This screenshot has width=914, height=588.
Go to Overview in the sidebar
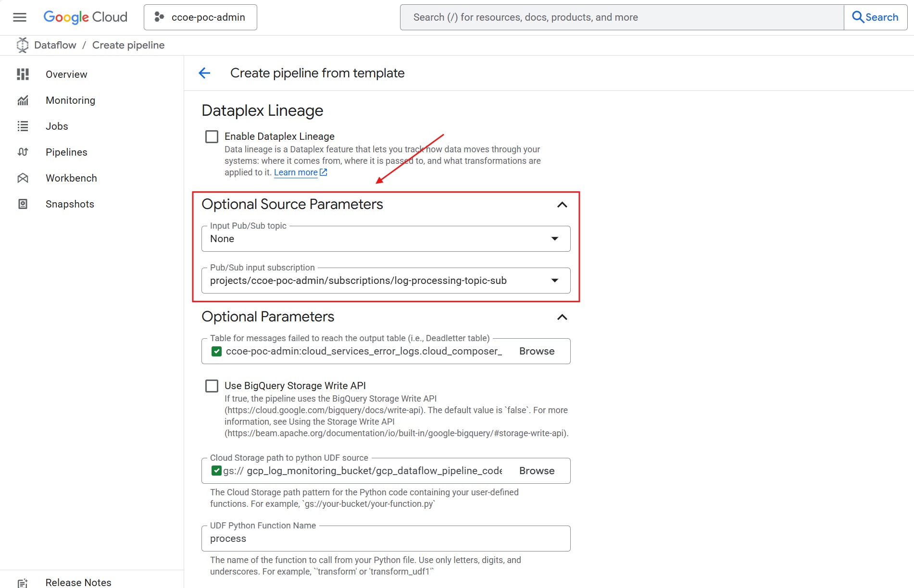pos(66,74)
